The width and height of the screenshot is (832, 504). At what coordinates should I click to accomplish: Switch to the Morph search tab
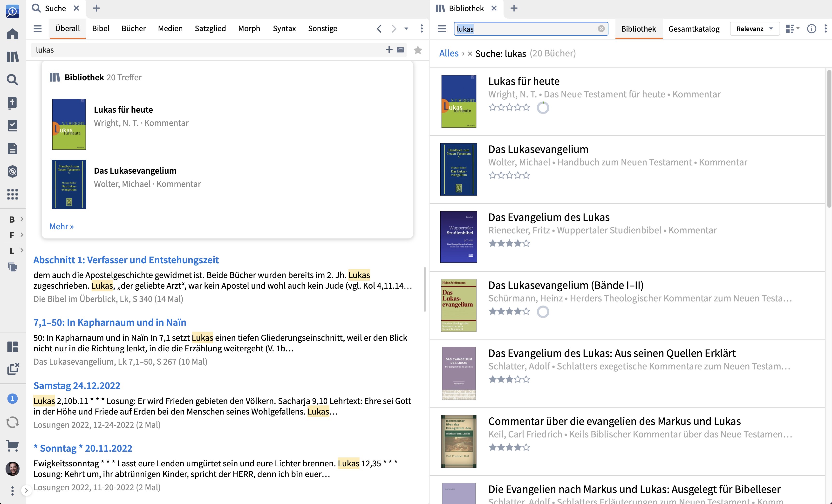[249, 29]
